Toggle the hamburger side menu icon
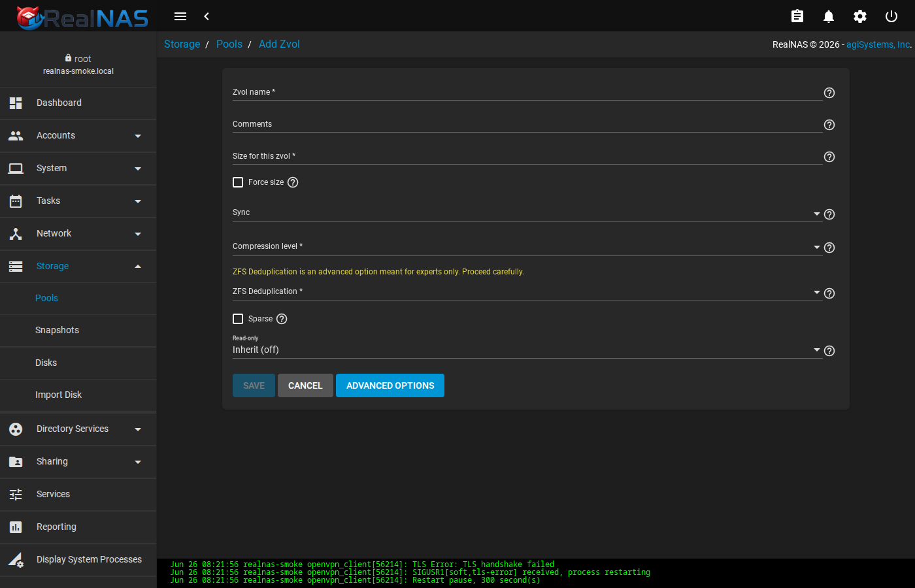This screenshot has width=915, height=588. click(x=180, y=16)
